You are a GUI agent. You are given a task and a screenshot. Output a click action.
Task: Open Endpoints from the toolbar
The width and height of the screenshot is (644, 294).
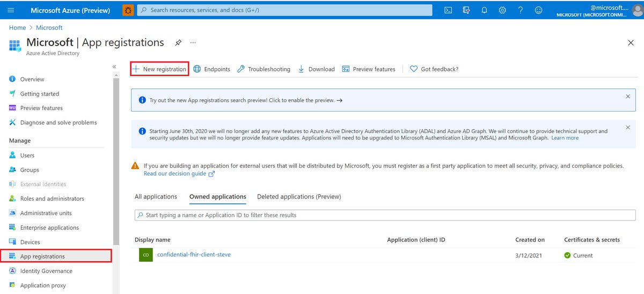pos(211,69)
